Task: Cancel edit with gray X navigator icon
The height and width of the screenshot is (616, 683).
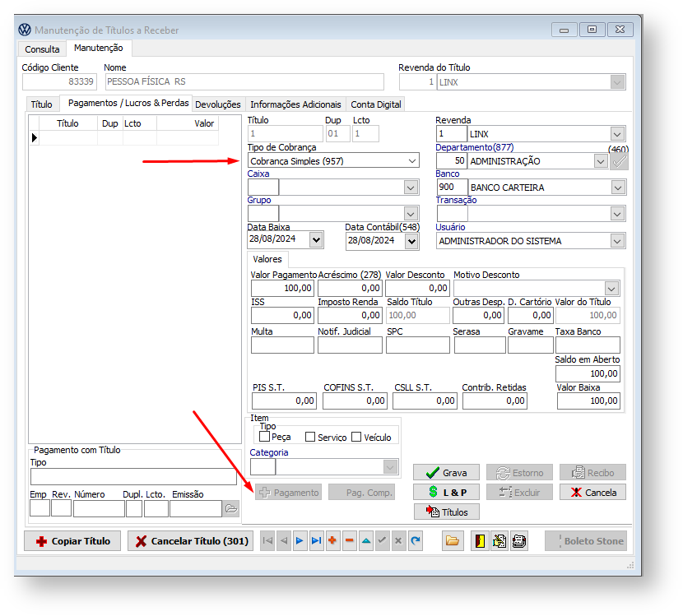Action: pos(398,540)
